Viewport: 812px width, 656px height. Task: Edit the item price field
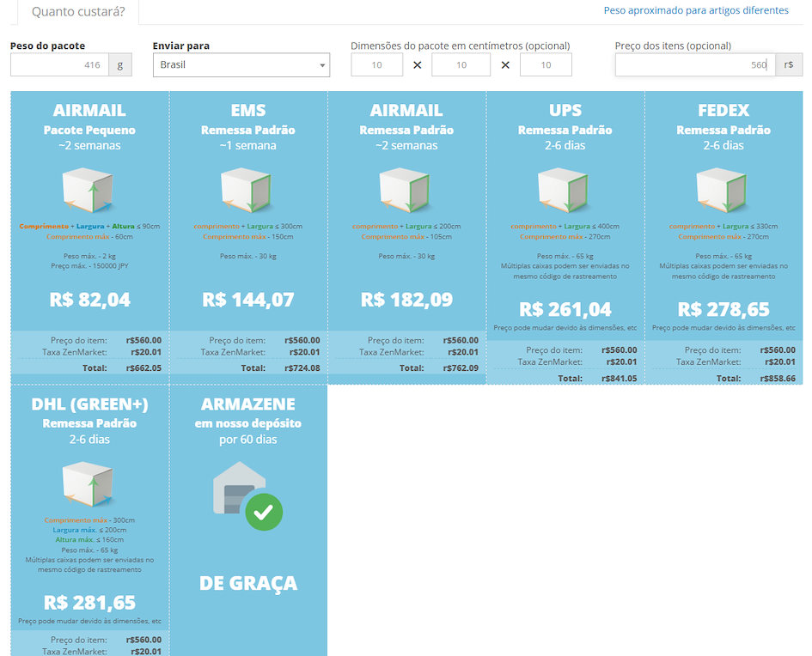[x=695, y=64]
